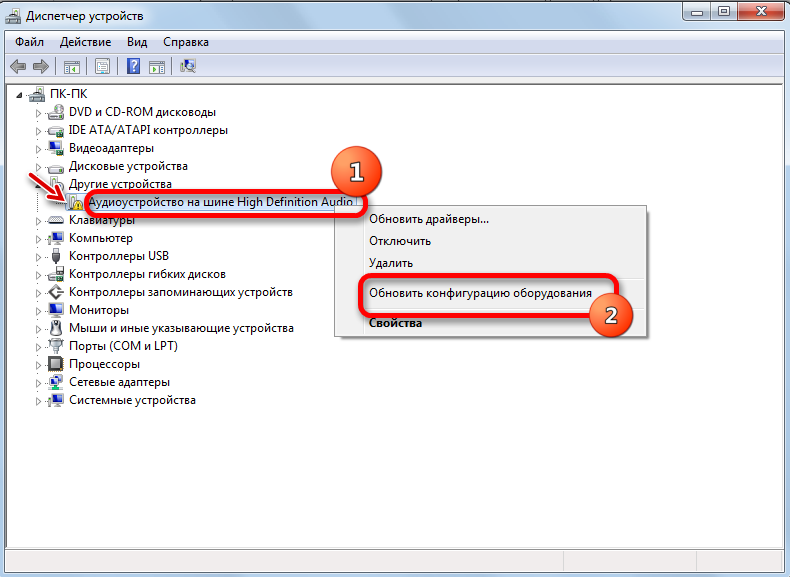
Task: Click the Мыши и иные указывающие устройства icon
Action: (x=55, y=328)
